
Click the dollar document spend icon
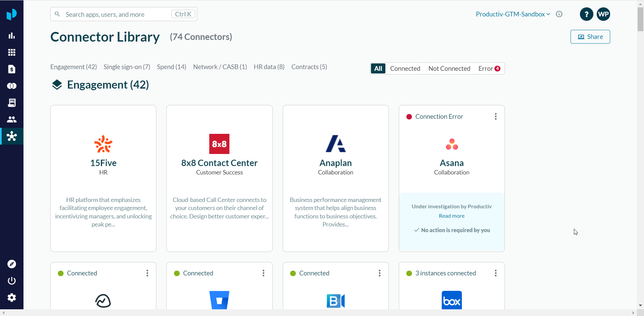12,69
